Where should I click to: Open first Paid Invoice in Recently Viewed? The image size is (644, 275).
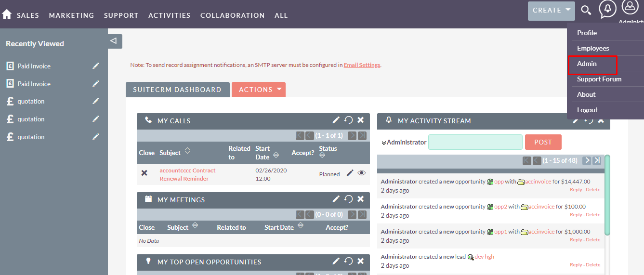tap(34, 66)
